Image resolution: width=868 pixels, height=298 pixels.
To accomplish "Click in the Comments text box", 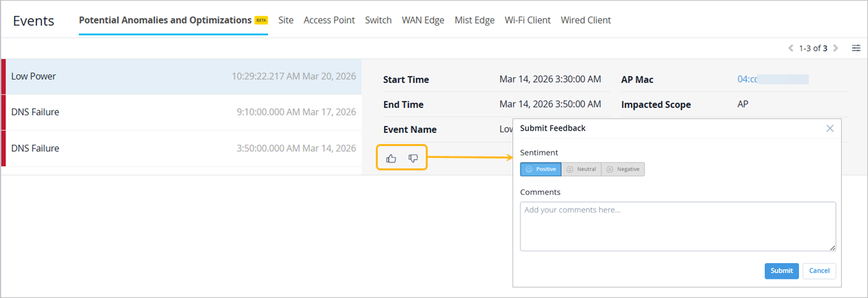I will (677, 226).
